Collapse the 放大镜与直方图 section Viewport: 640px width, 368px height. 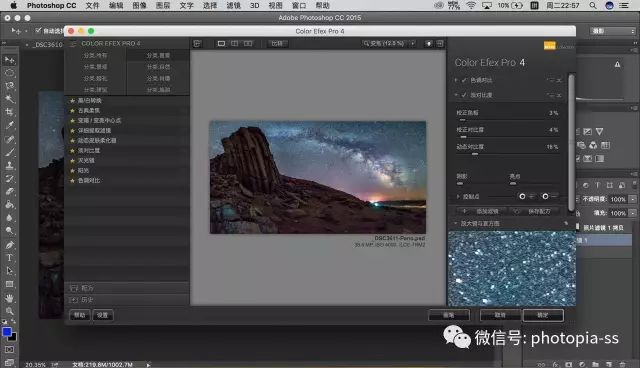pos(456,223)
